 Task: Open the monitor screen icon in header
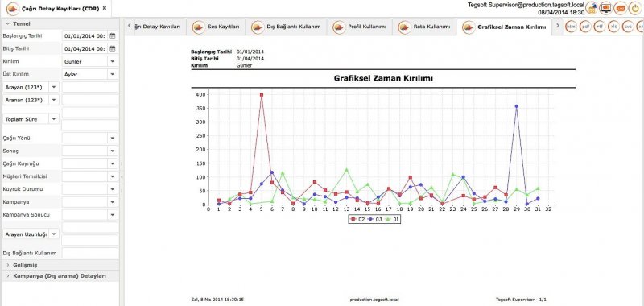point(605,8)
